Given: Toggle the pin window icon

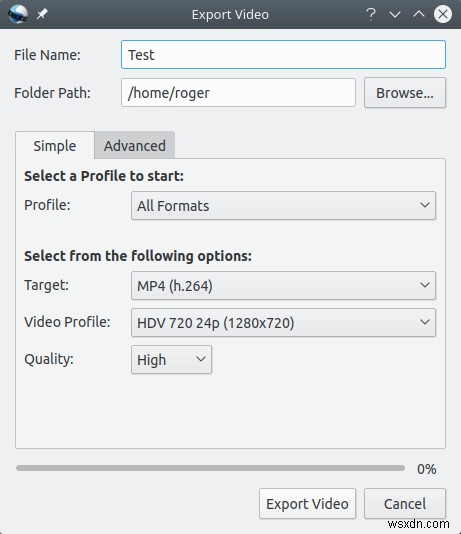Looking at the screenshot, I should tap(42, 14).
